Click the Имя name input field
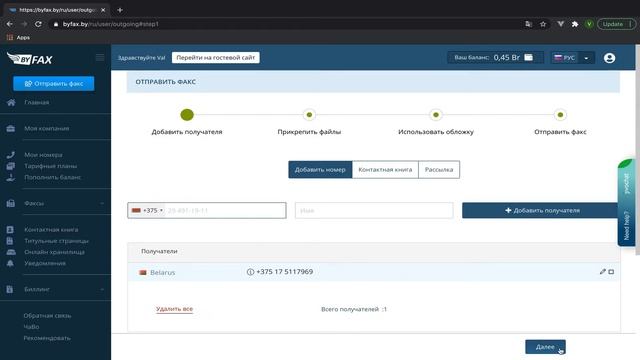This screenshot has width=640, height=360. [374, 210]
